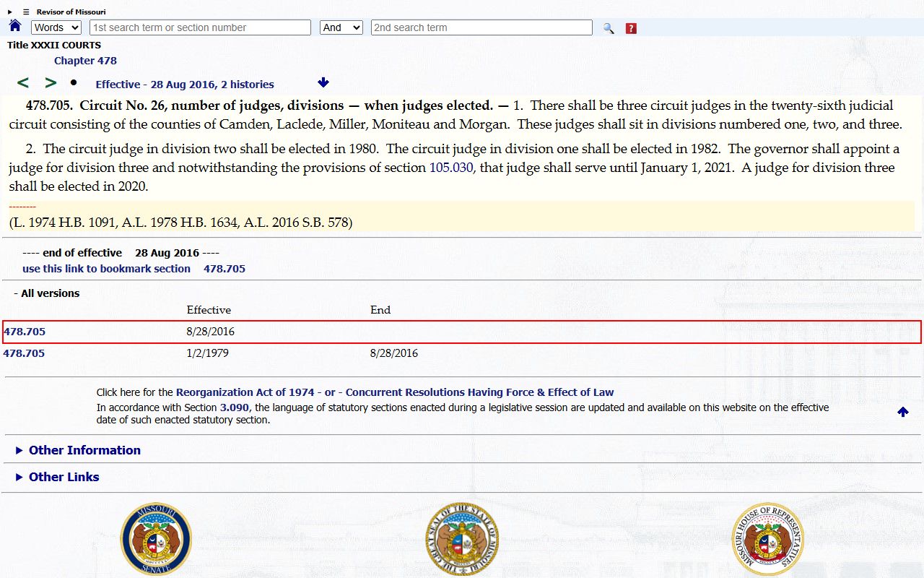Click the legislative history citation line
924x578 pixels.
(180, 223)
